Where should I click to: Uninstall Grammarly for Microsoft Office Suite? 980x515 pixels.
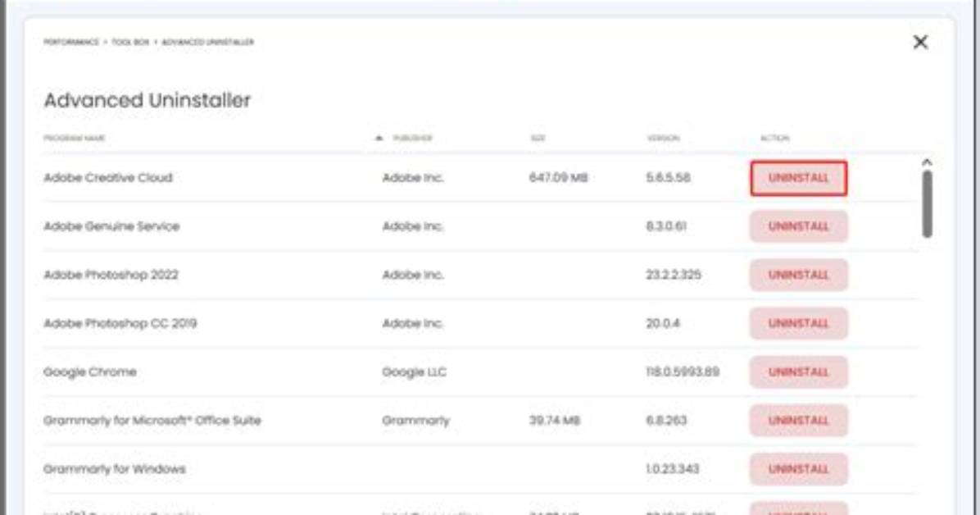799,421
